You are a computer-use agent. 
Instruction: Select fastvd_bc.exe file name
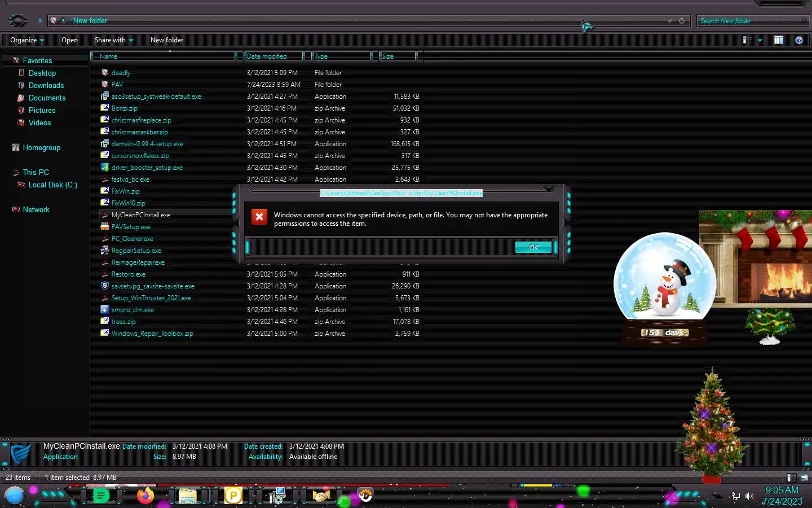coord(130,179)
